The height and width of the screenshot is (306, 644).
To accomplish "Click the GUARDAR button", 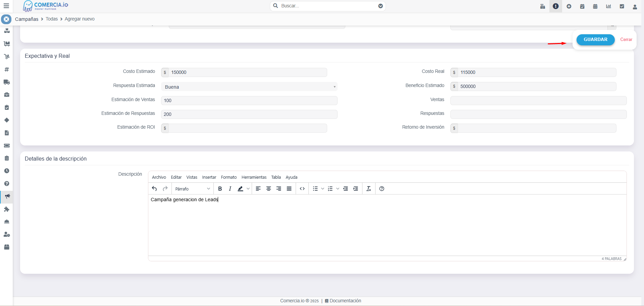I will click(x=595, y=40).
